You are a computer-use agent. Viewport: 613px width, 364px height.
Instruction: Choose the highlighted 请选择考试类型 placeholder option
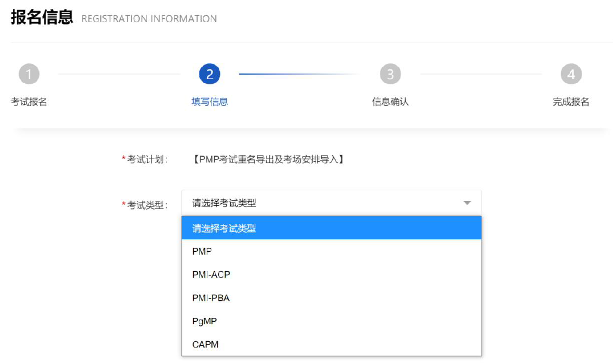[x=331, y=228]
